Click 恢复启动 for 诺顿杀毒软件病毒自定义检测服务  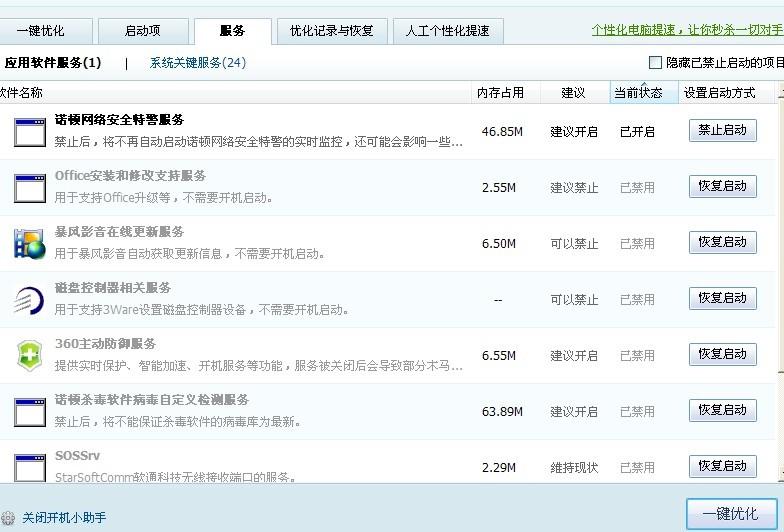(722, 410)
